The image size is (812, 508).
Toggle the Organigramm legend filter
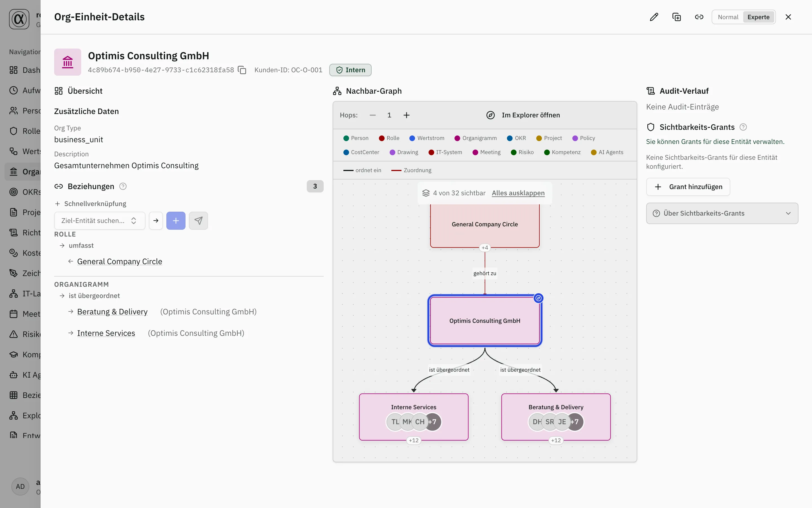tap(475, 138)
